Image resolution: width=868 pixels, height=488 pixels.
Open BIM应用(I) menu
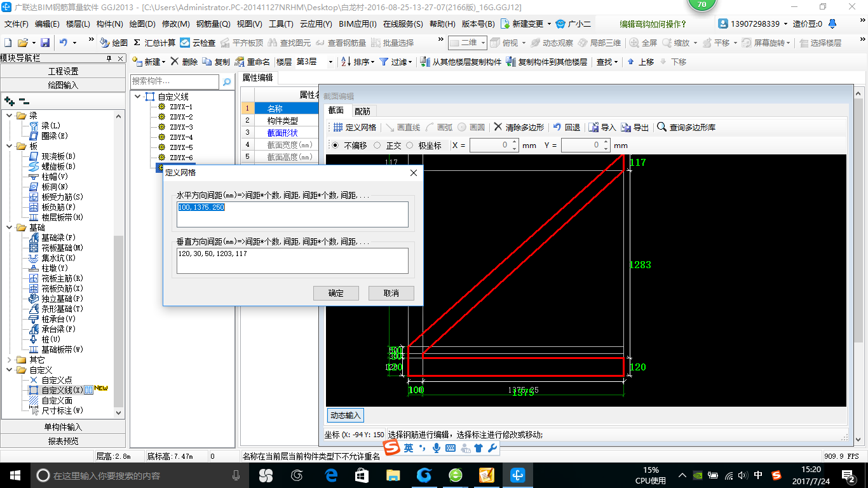358,24
